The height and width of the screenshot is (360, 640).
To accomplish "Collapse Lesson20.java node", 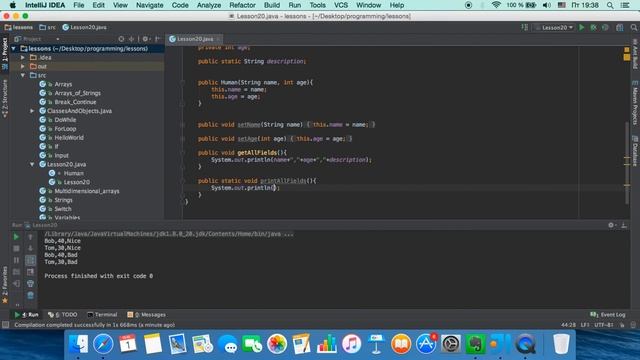I will click(x=32, y=164).
